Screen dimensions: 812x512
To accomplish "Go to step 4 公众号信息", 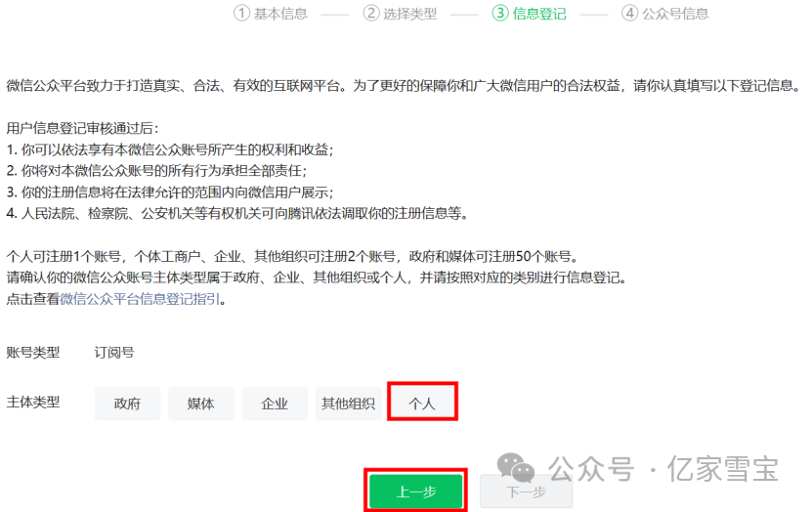I will pos(665,13).
